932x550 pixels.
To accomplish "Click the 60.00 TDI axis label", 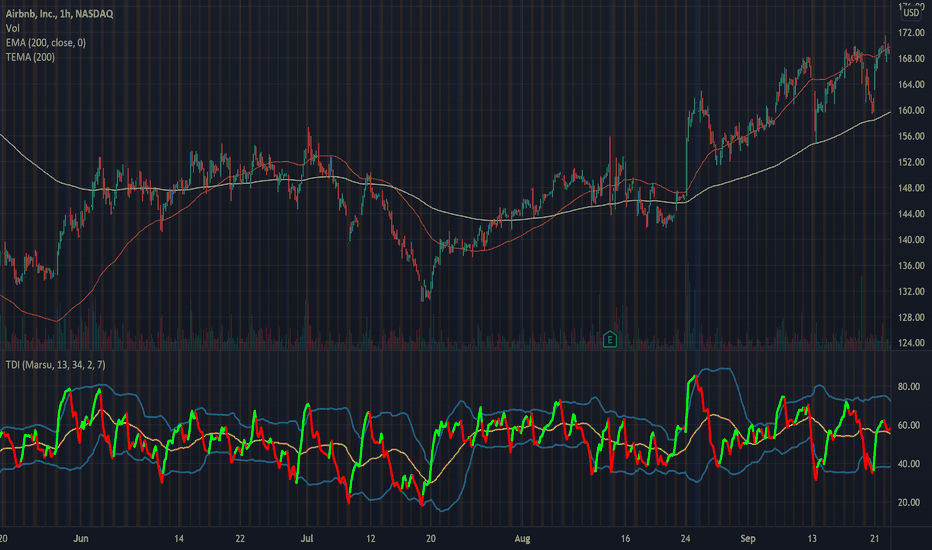I will (909, 425).
